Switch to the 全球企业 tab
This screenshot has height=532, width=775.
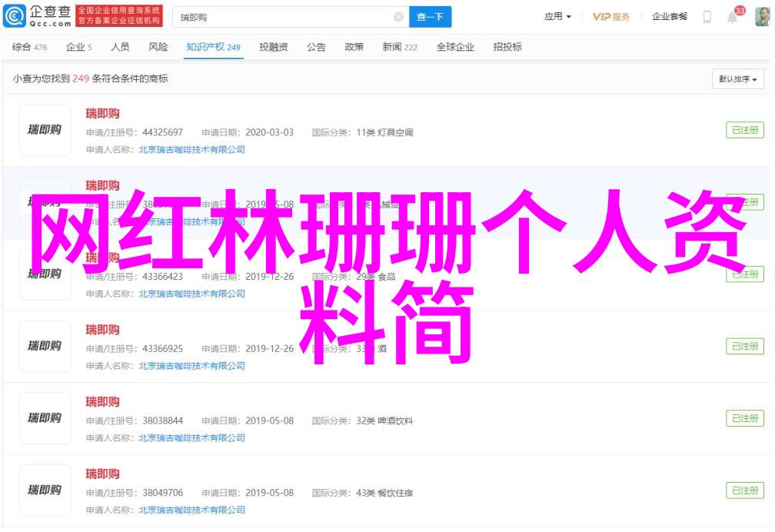tap(455, 47)
